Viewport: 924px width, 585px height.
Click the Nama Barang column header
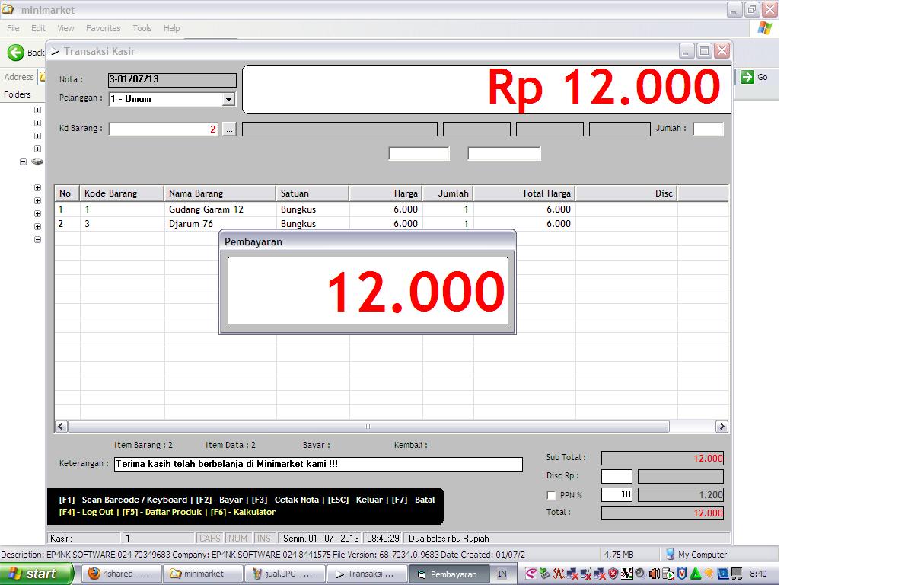coord(219,193)
